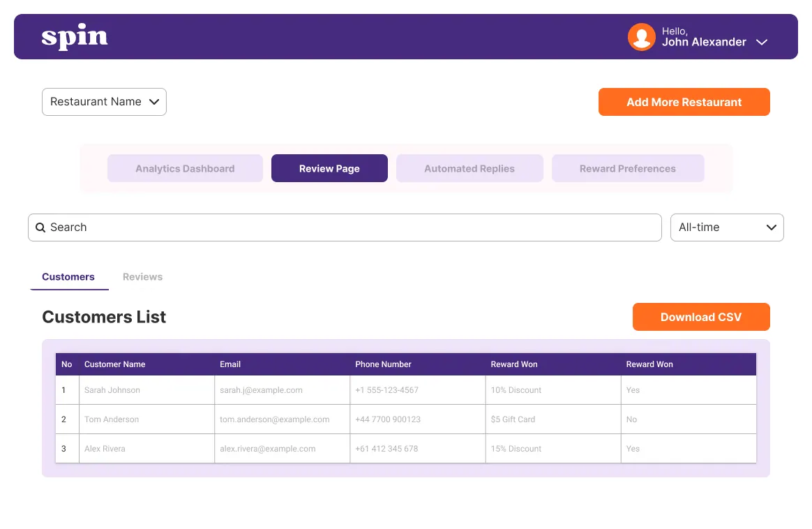
Task: Open the All-time period dropdown
Action: pyautogui.click(x=727, y=228)
